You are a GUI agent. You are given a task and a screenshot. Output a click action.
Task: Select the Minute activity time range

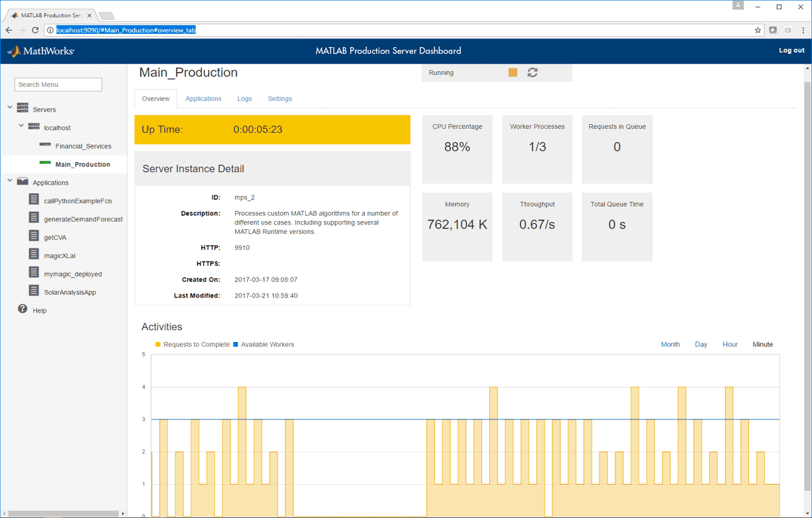(x=762, y=345)
